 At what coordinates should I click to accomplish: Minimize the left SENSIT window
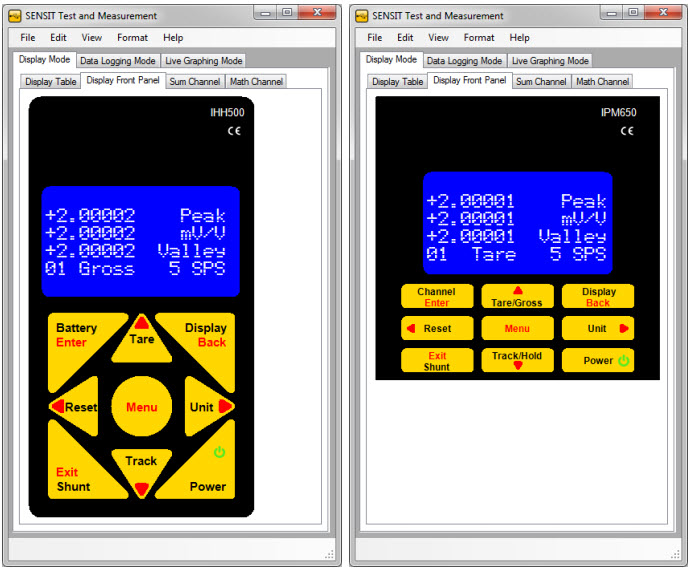click(x=265, y=13)
